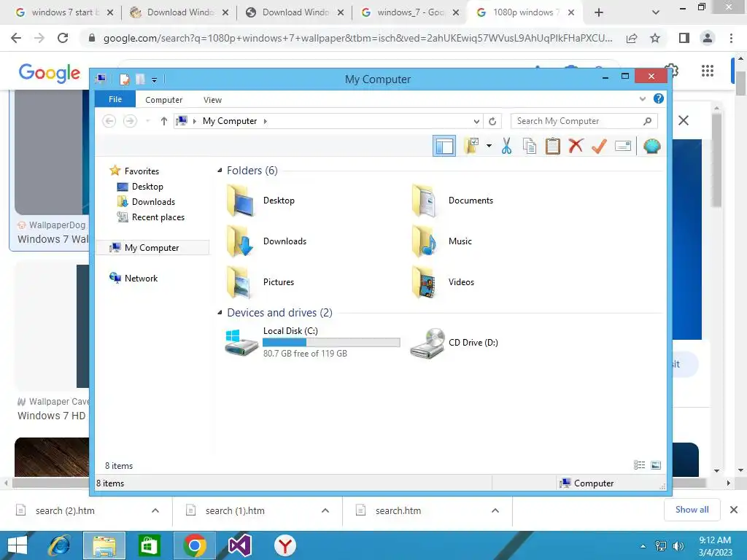Click the Explorer forward arrow

[x=130, y=121]
